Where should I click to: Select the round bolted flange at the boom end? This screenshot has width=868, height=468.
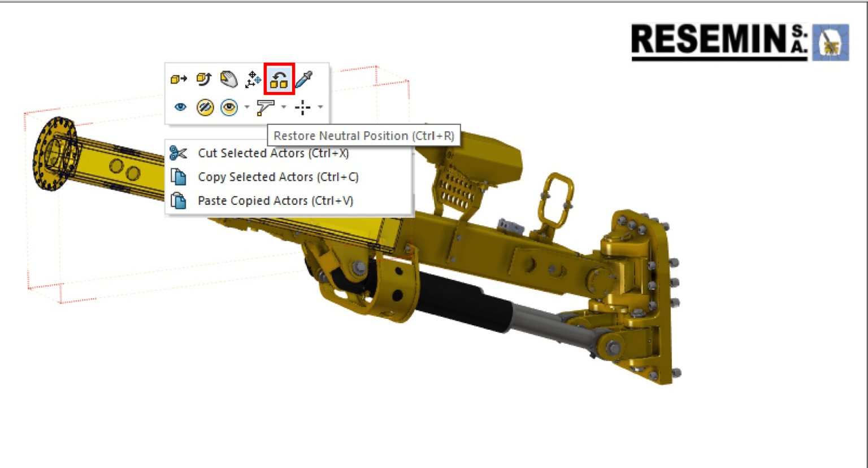click(x=54, y=152)
